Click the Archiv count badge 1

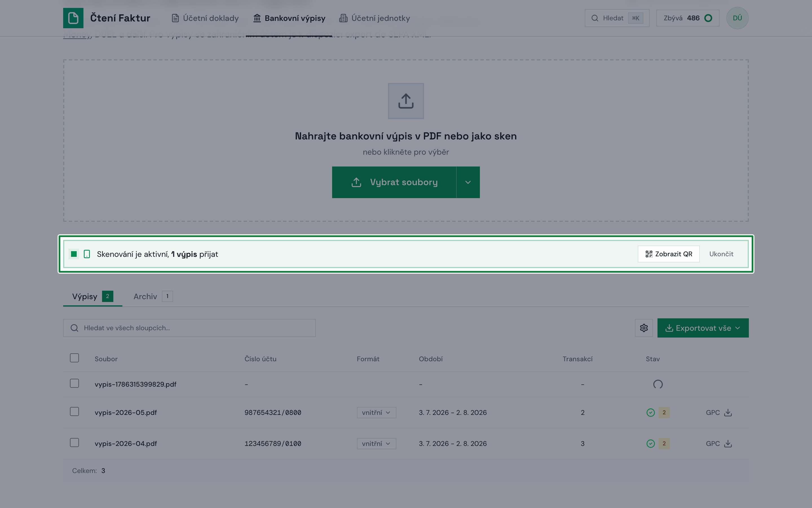167,296
